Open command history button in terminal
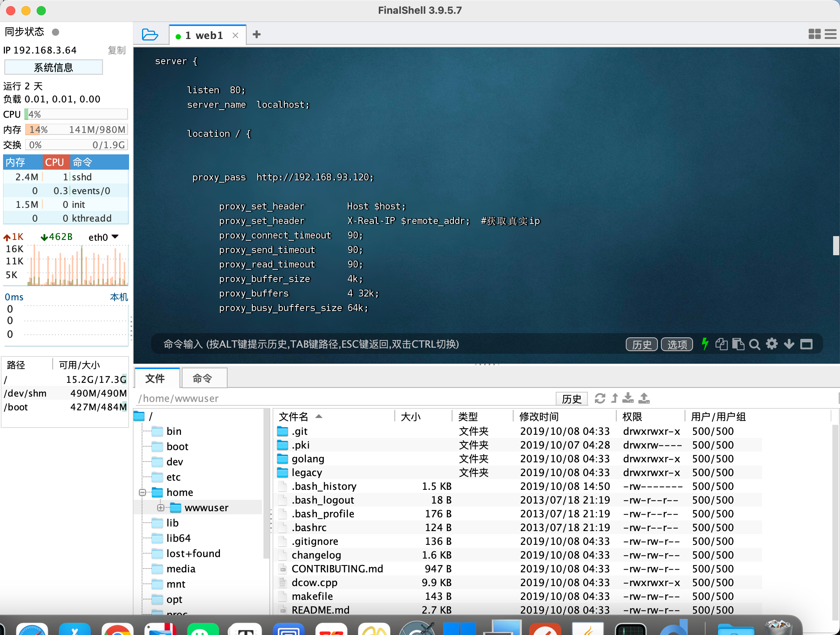Image resolution: width=840 pixels, height=635 pixels. click(x=641, y=344)
